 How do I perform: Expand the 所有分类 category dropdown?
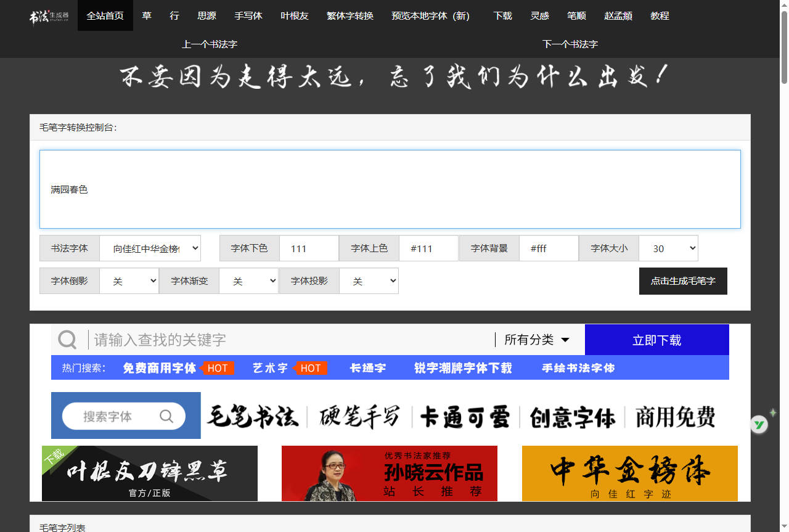point(536,339)
